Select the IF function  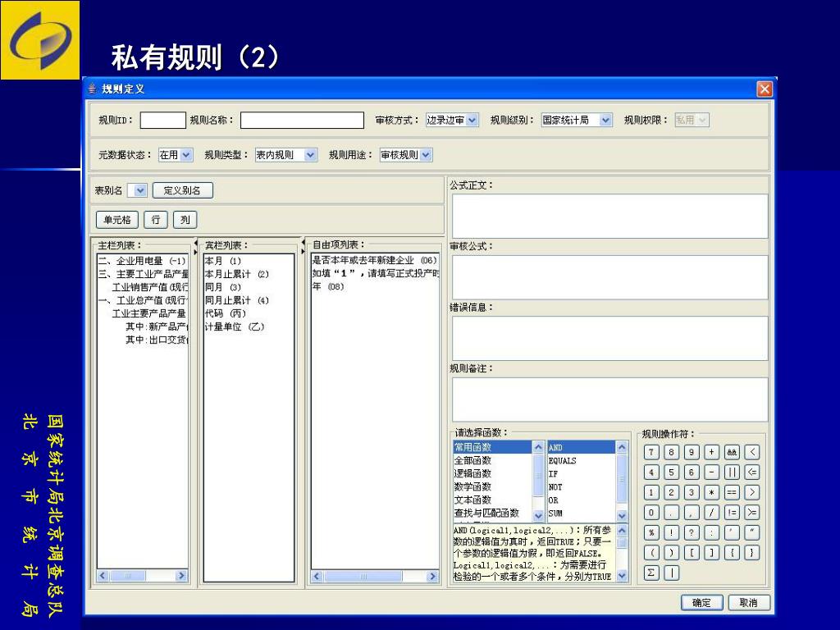click(582, 473)
